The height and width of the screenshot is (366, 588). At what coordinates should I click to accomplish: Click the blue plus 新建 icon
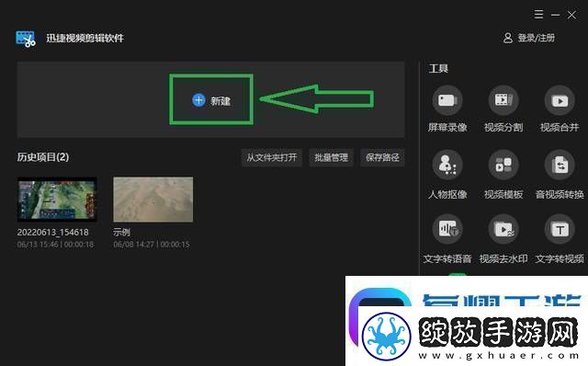coord(198,100)
